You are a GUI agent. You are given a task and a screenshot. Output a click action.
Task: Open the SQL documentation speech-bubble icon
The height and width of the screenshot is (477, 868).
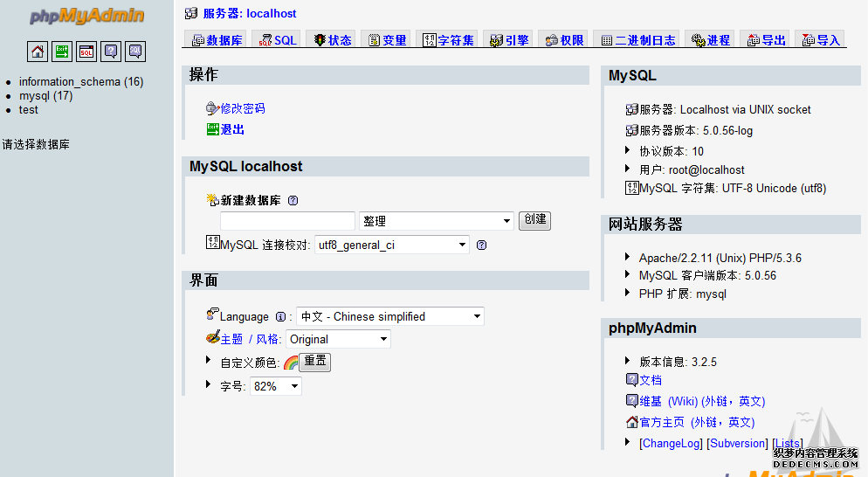[134, 52]
